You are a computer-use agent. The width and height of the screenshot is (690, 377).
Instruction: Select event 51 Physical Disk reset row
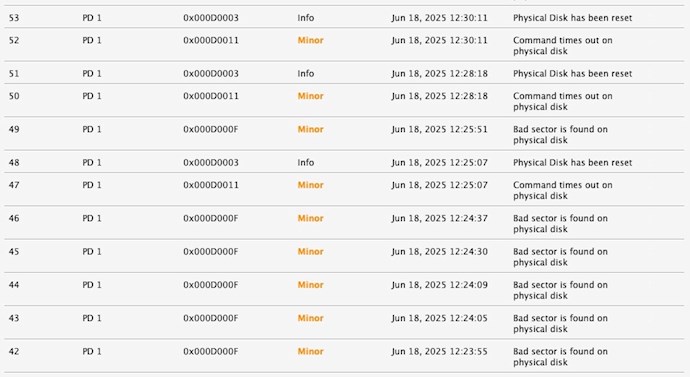(345, 73)
